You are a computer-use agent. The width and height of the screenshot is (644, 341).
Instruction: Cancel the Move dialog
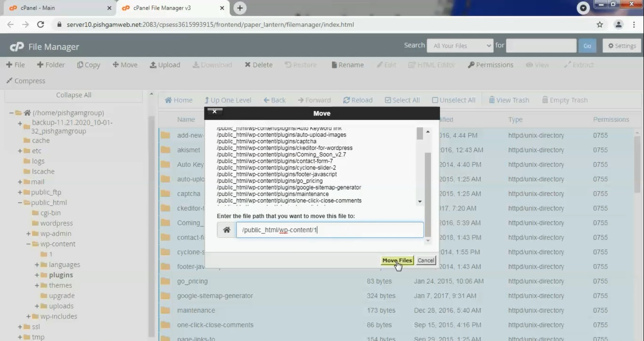[x=426, y=260]
